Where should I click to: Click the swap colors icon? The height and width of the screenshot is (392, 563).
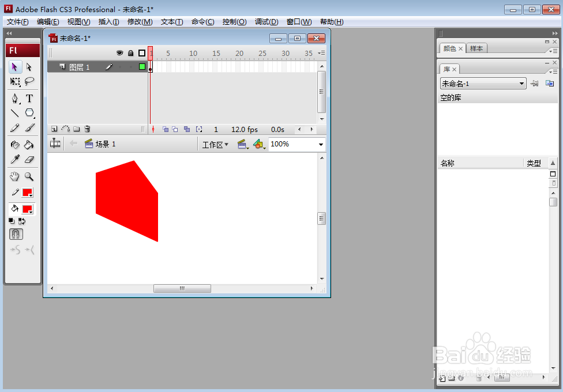[21, 221]
